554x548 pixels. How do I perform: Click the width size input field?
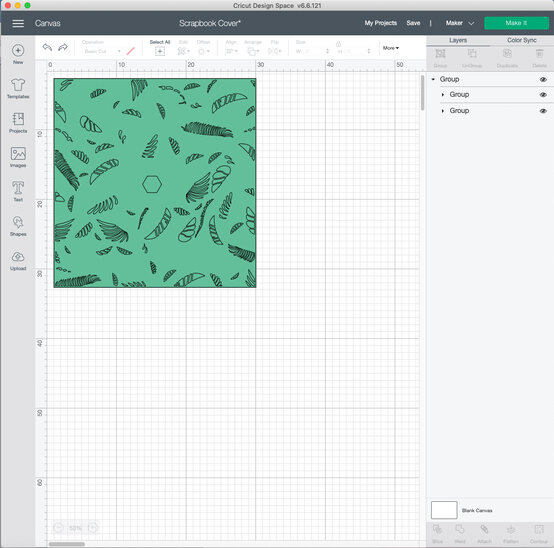point(313,51)
